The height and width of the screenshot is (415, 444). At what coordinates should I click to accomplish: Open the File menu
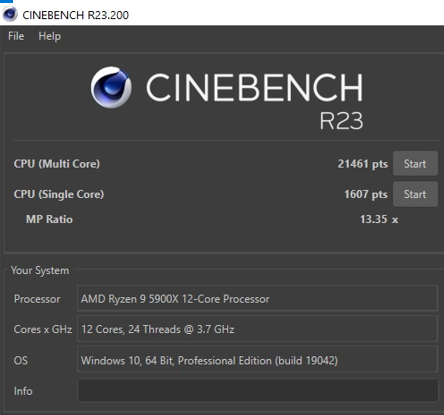[16, 36]
